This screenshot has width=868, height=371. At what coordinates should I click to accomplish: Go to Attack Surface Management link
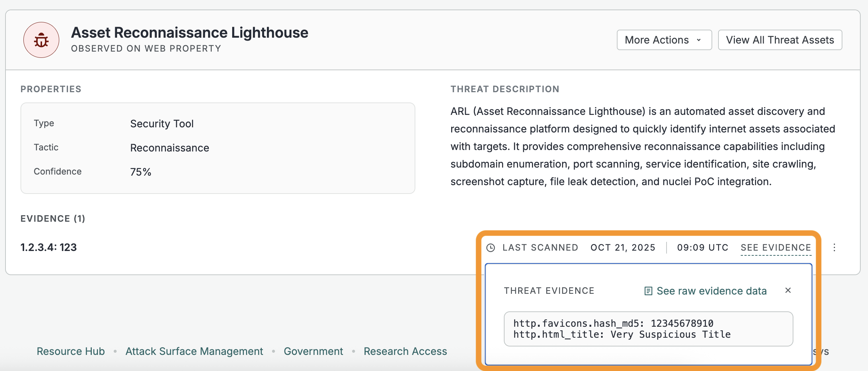point(194,351)
